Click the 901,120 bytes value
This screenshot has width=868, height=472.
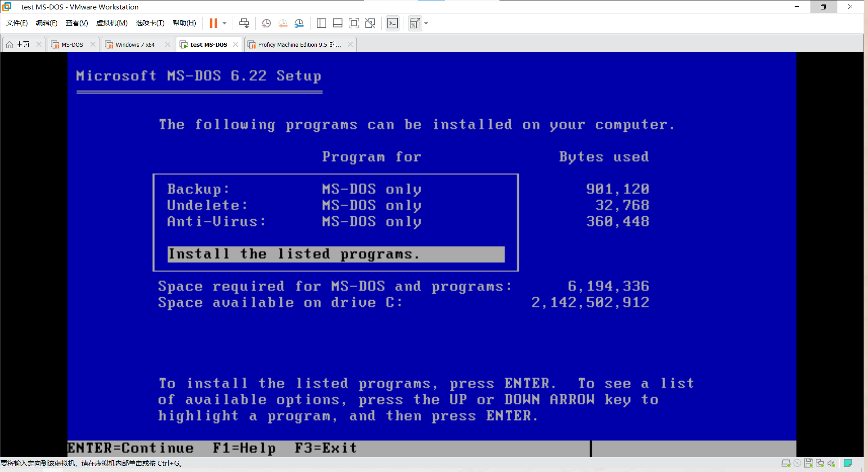[617, 189]
